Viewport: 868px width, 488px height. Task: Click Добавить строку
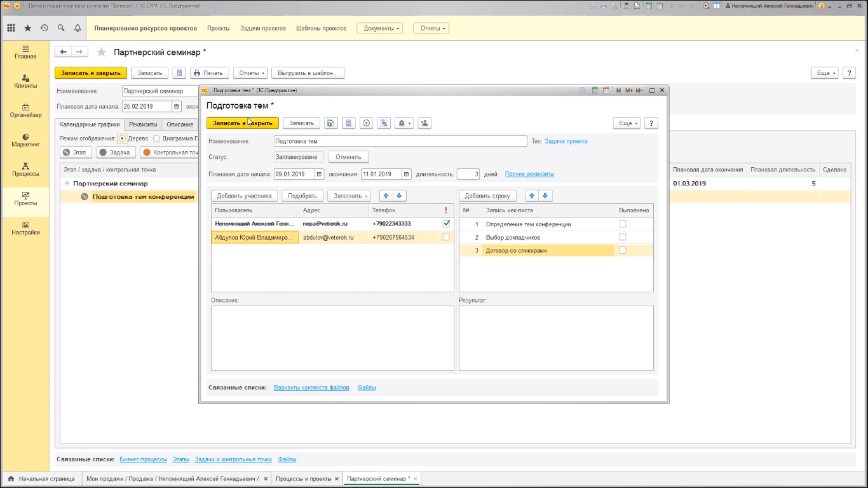click(487, 196)
